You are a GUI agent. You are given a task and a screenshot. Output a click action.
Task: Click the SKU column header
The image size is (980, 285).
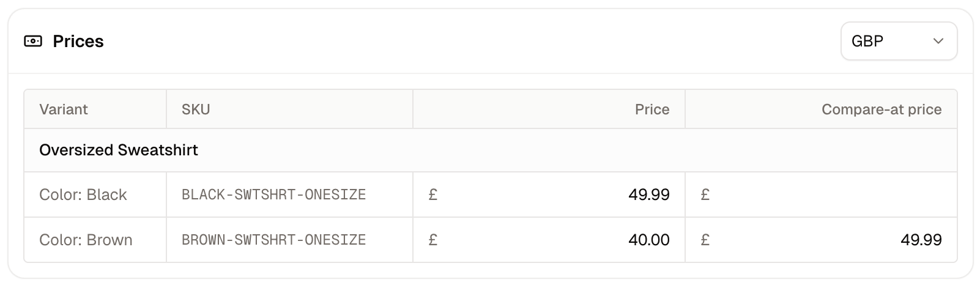pyautogui.click(x=196, y=109)
